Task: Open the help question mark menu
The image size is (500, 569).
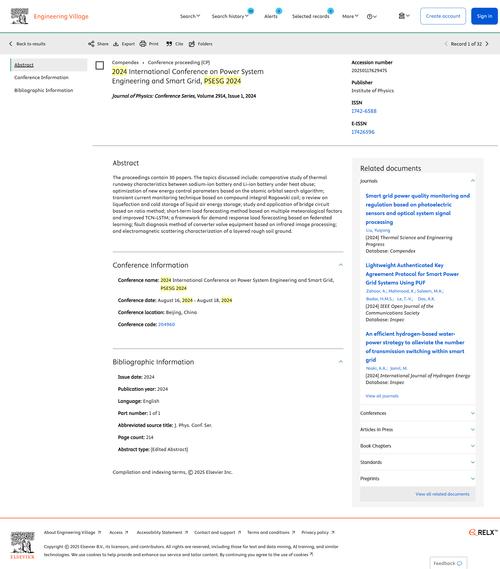Action: pyautogui.click(x=372, y=16)
